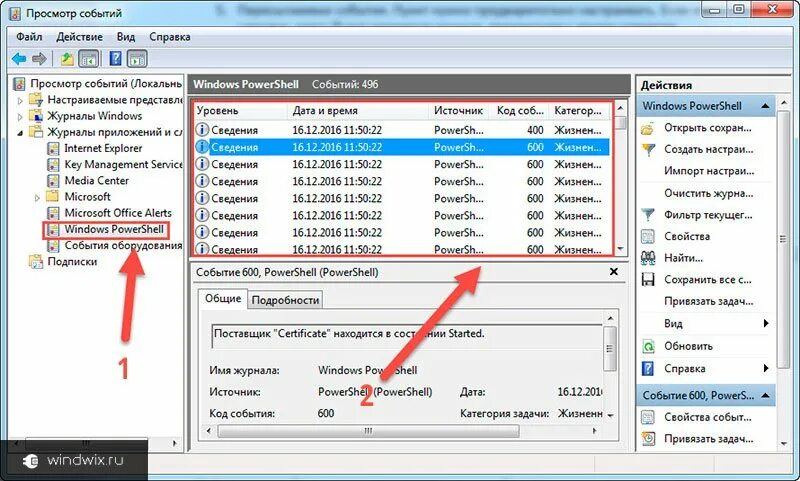
Task: Click the Журналы Windows folder icon
Action: click(x=36, y=116)
